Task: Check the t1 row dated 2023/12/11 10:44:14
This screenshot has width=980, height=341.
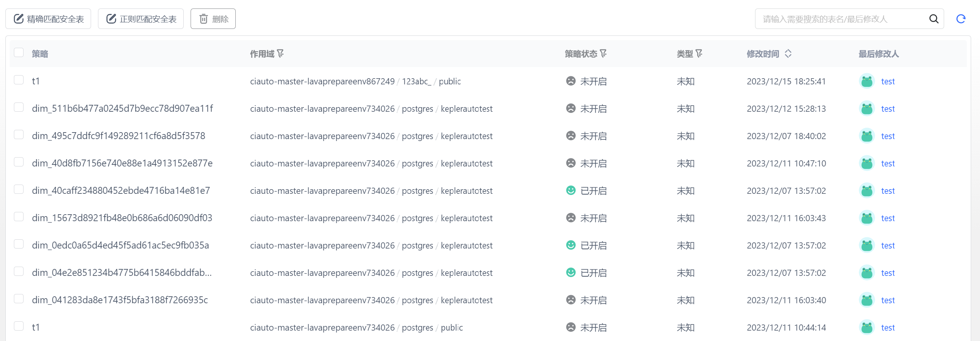Action: (19, 326)
